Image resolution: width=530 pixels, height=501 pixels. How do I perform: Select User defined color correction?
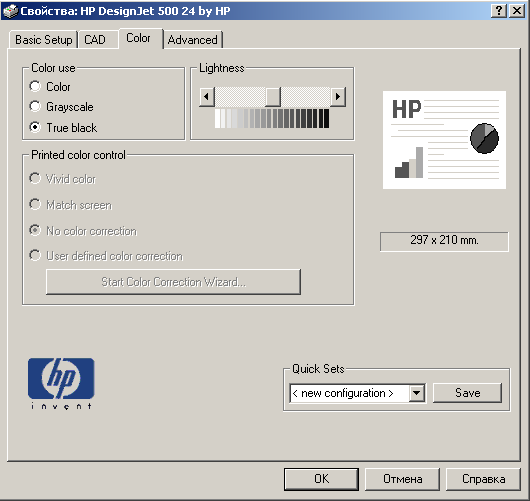point(35,256)
